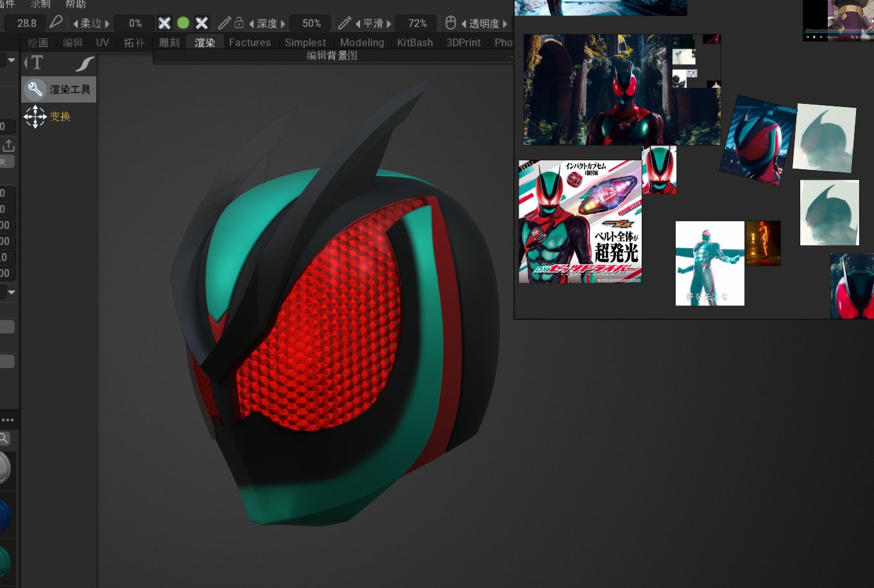Screen dimensions: 874x588
Task: Click the mouse icon before 透明度
Action: tap(450, 23)
